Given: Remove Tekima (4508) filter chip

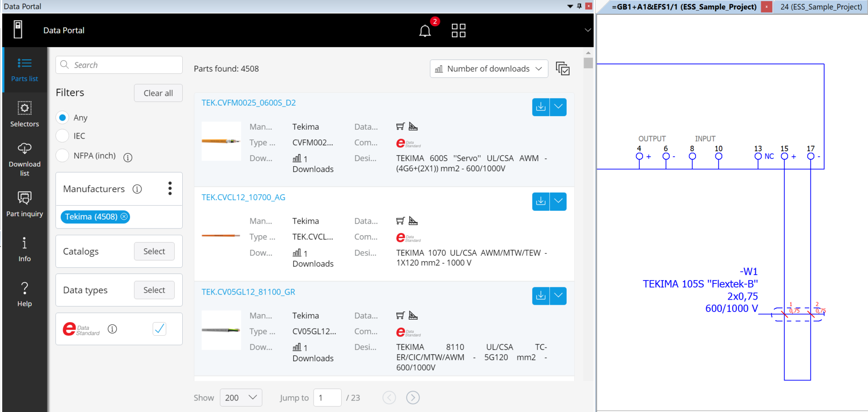Looking at the screenshot, I should (124, 217).
